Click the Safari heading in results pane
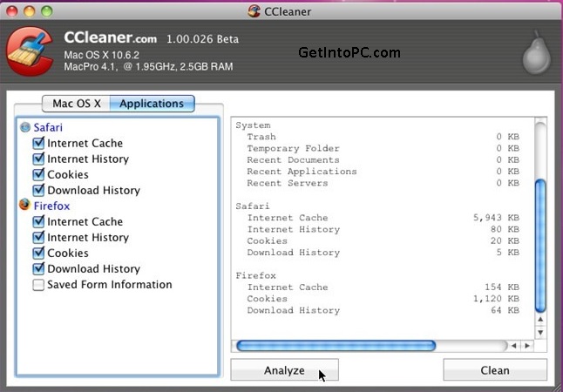 (x=253, y=206)
